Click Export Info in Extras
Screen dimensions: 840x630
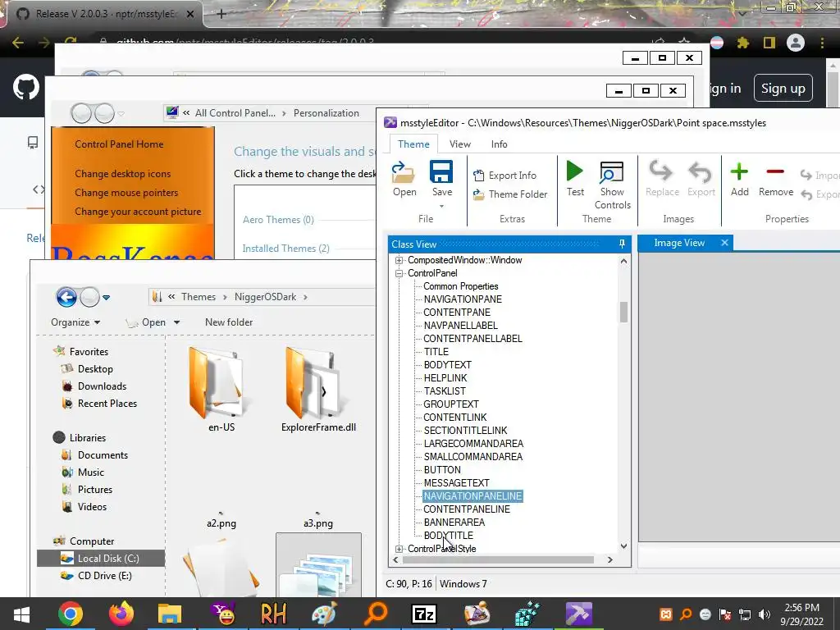point(504,176)
